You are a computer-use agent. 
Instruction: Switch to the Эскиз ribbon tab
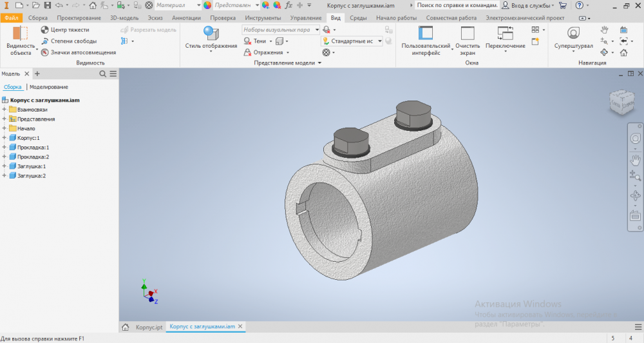click(155, 18)
